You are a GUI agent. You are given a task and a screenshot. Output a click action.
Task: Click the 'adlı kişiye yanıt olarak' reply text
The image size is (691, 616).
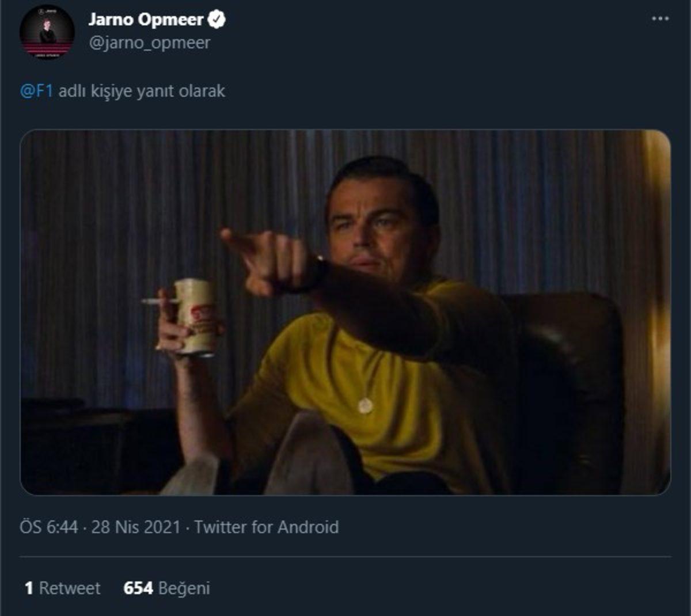[142, 91]
